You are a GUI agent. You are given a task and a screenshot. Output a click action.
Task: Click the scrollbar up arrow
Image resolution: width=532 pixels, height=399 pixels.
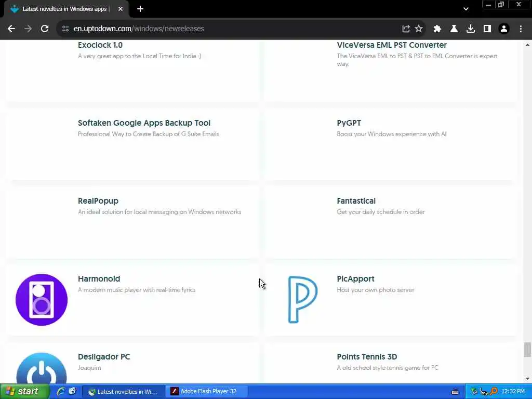[x=527, y=45]
